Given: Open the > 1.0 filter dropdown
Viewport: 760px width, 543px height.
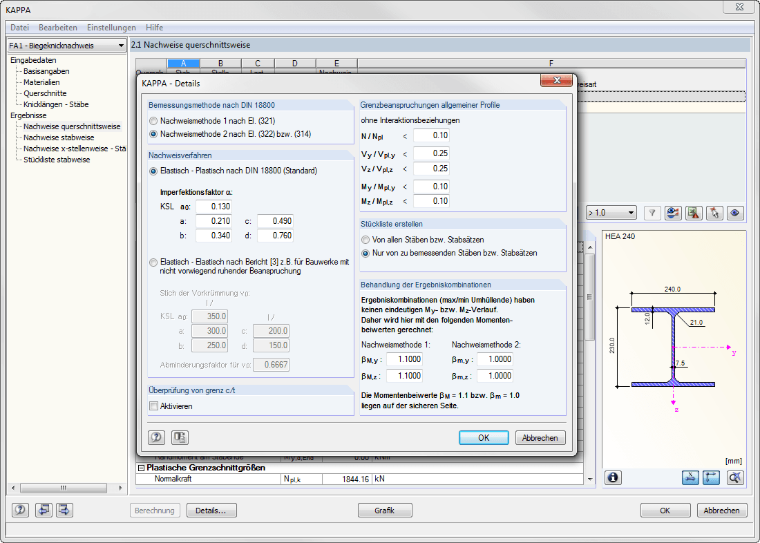Looking at the screenshot, I should point(611,213).
